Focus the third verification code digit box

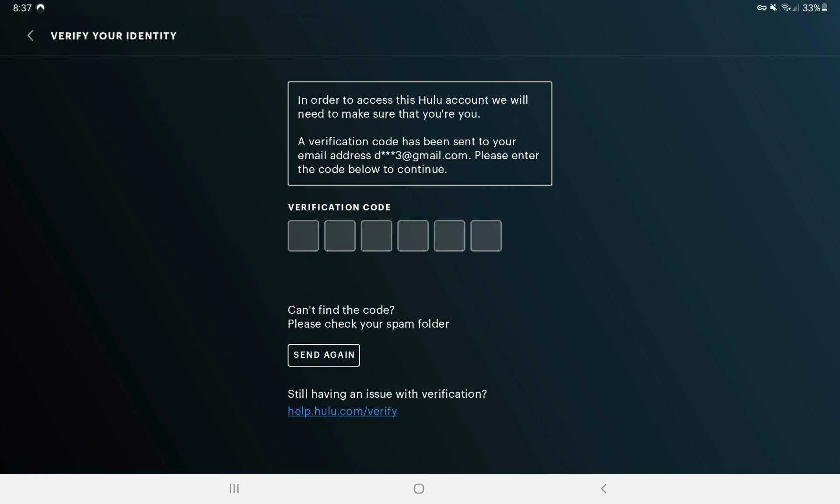click(x=376, y=236)
